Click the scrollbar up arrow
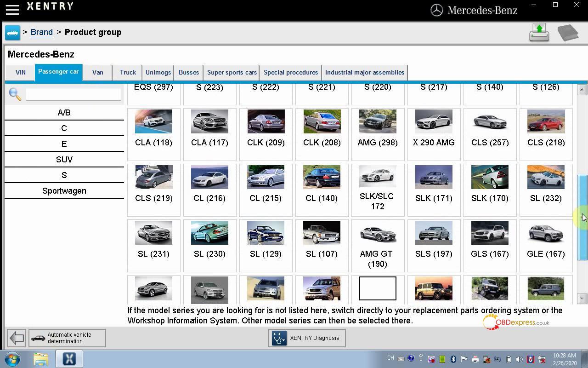The height and width of the screenshot is (368, 588). [x=582, y=89]
